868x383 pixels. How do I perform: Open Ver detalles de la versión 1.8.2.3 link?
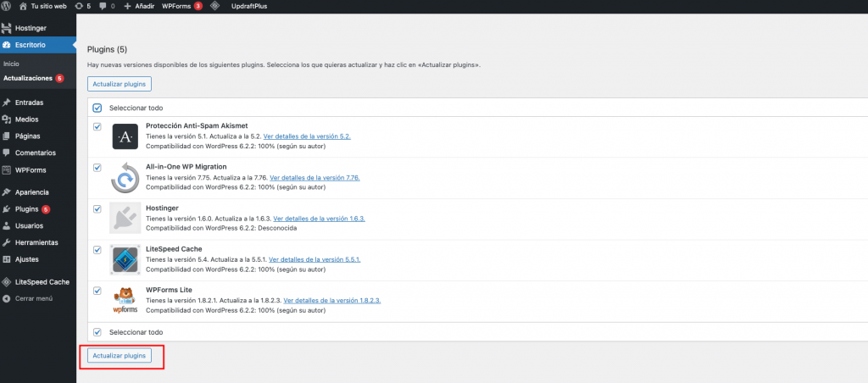pos(332,301)
